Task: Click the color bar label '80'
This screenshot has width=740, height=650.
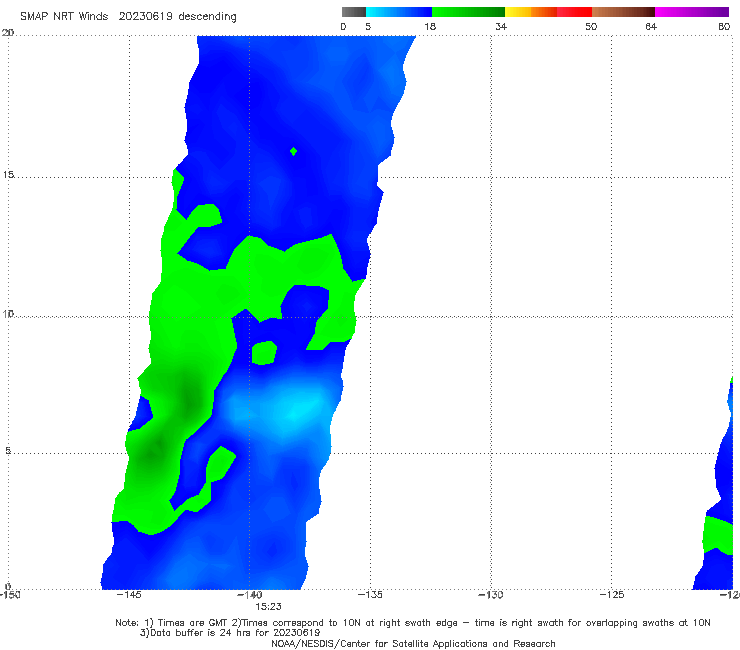Action: 724,26
